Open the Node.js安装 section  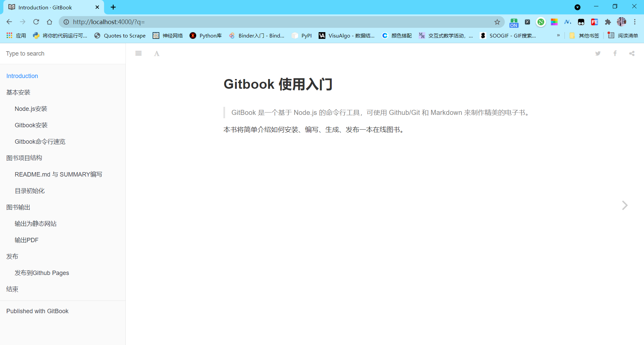pos(31,109)
